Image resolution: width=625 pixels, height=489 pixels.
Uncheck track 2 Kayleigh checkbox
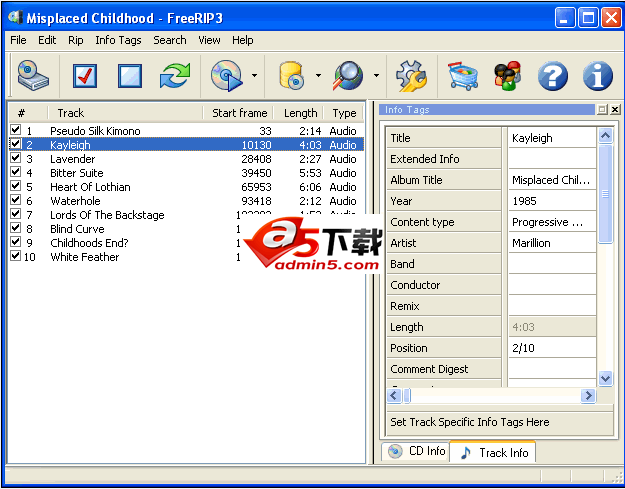click(16, 143)
